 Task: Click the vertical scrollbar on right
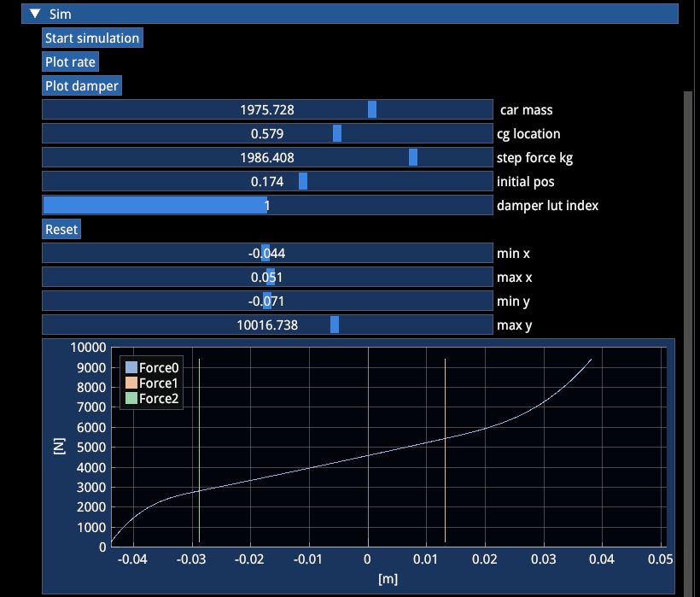tap(687, 344)
